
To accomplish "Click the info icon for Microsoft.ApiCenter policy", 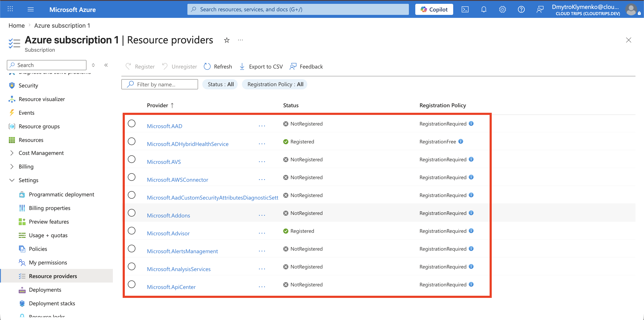I will 471,284.
